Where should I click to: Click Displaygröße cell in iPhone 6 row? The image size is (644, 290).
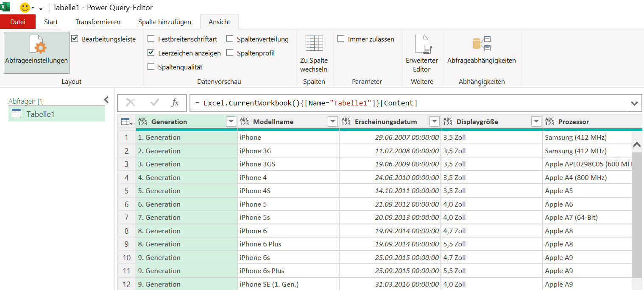(x=492, y=231)
